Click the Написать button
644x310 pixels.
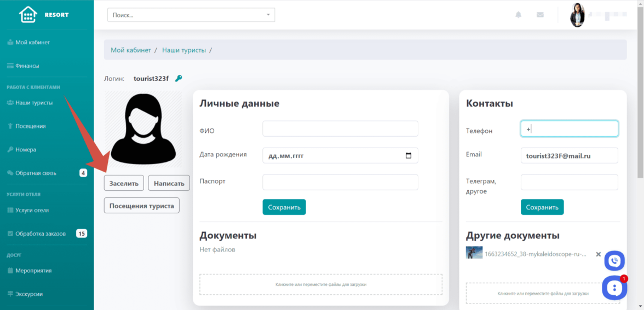169,183
